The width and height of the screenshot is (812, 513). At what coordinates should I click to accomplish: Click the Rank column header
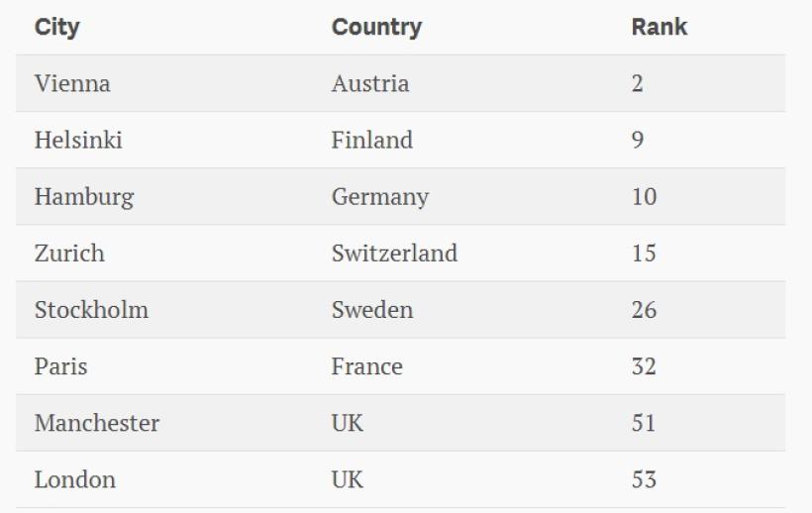pyautogui.click(x=659, y=28)
